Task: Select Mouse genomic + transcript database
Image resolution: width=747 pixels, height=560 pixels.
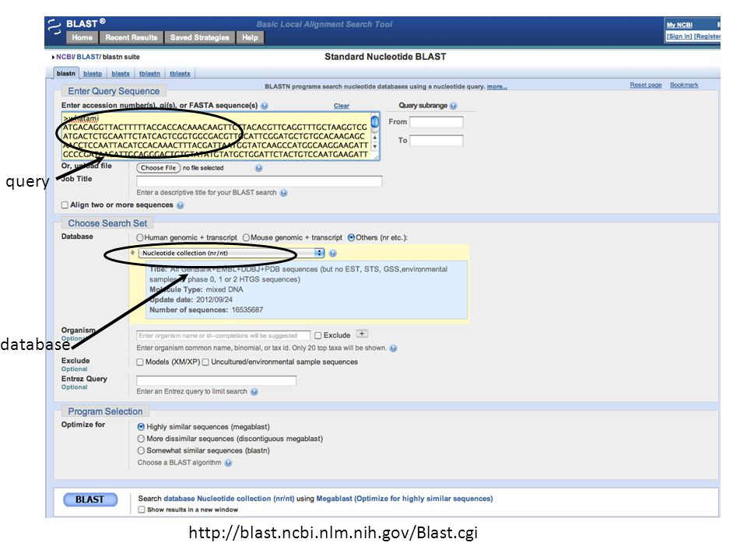Action: (247, 237)
